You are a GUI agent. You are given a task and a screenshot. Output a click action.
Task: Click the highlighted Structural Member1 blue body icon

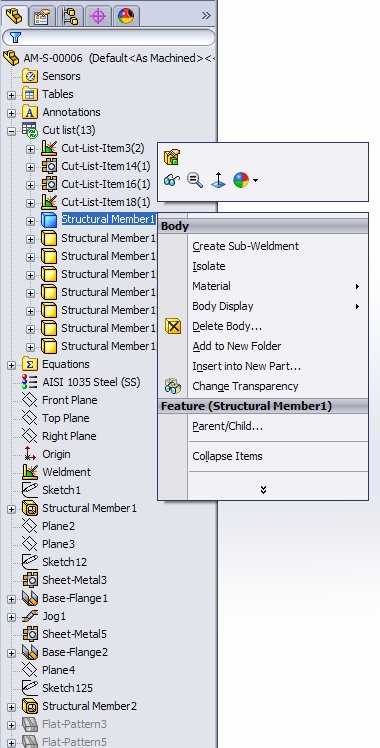pyautogui.click(x=49, y=220)
